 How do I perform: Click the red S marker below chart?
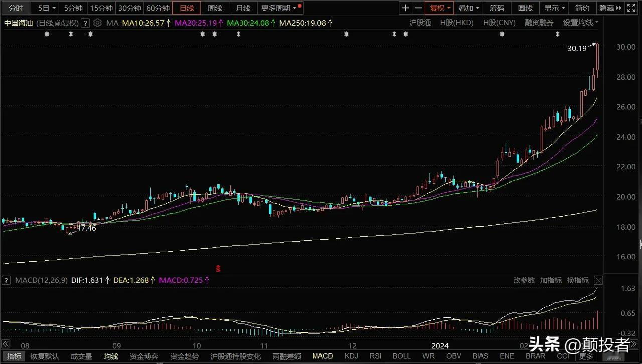point(218,268)
